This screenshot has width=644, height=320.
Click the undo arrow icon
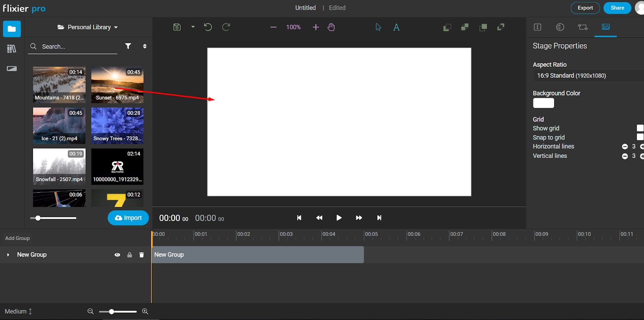pos(208,27)
